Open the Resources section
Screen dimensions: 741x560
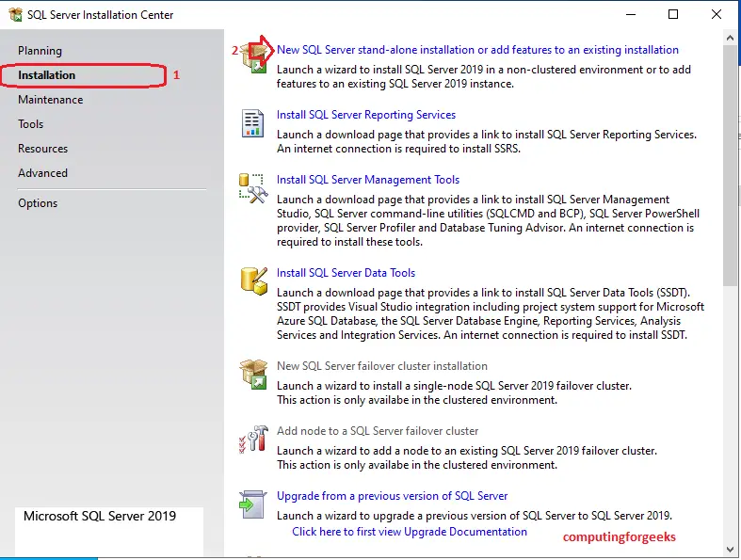pos(43,149)
